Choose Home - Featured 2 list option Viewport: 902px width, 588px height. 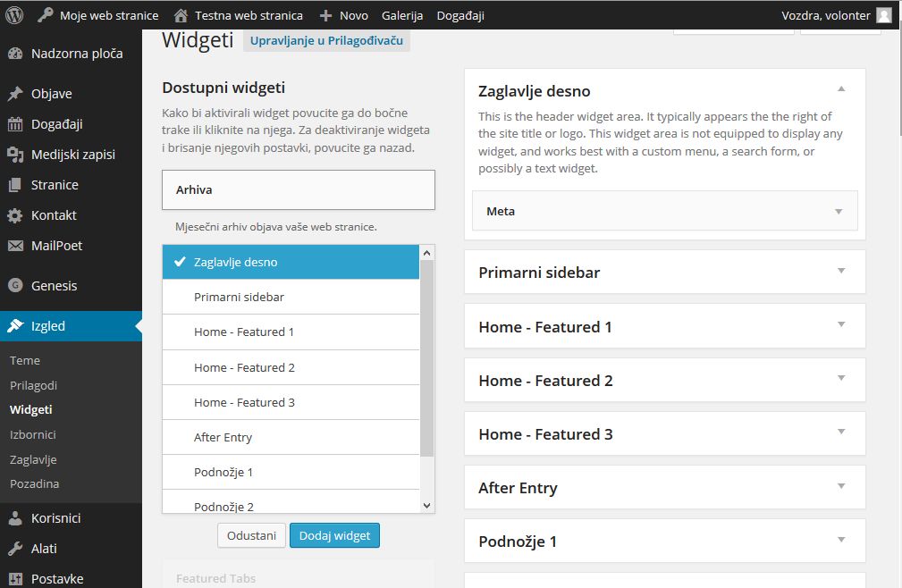pos(291,367)
